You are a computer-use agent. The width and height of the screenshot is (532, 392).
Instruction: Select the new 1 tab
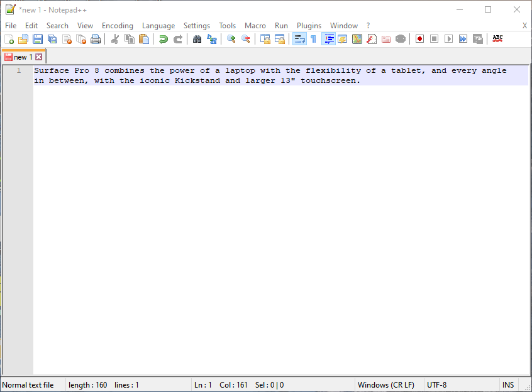pyautogui.click(x=23, y=57)
